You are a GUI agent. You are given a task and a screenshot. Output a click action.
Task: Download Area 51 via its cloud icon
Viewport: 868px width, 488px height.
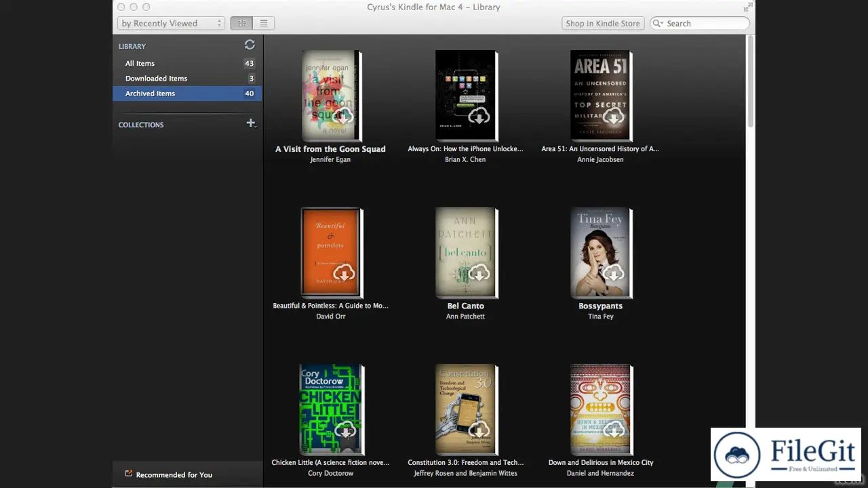(x=613, y=117)
